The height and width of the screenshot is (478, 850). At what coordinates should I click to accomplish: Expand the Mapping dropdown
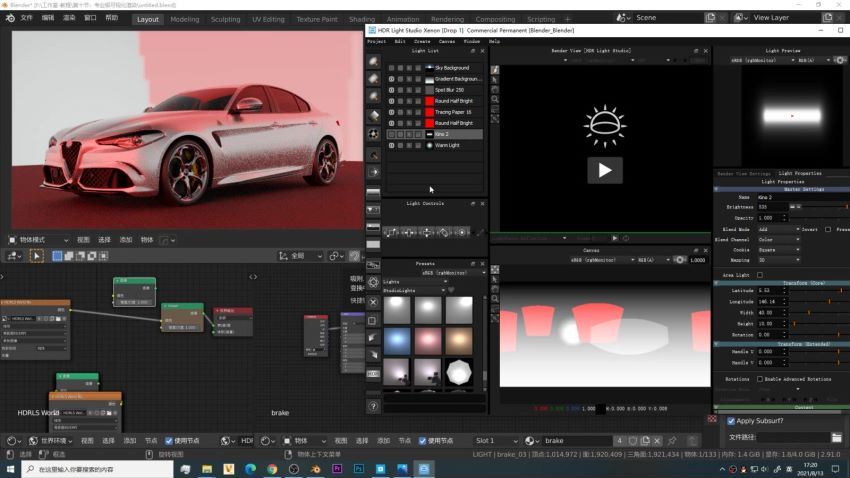click(x=778, y=260)
